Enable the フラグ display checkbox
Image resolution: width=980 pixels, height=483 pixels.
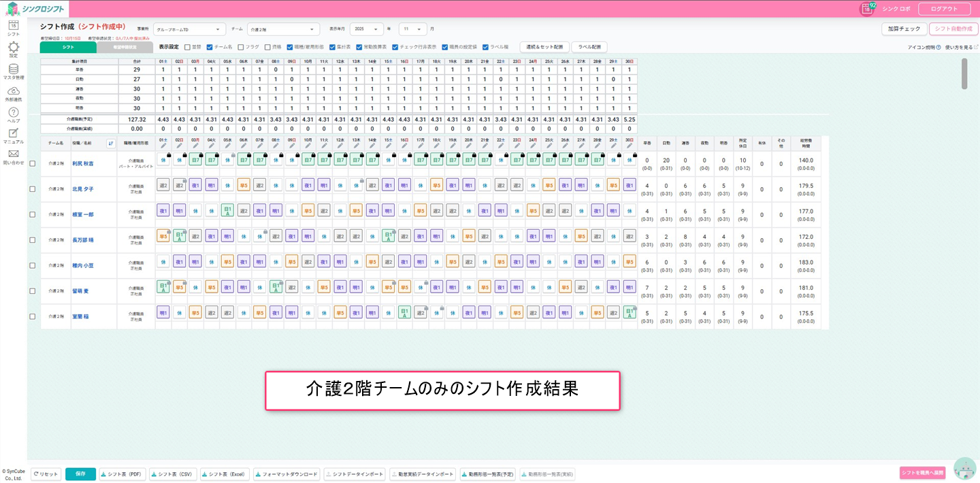point(240,47)
